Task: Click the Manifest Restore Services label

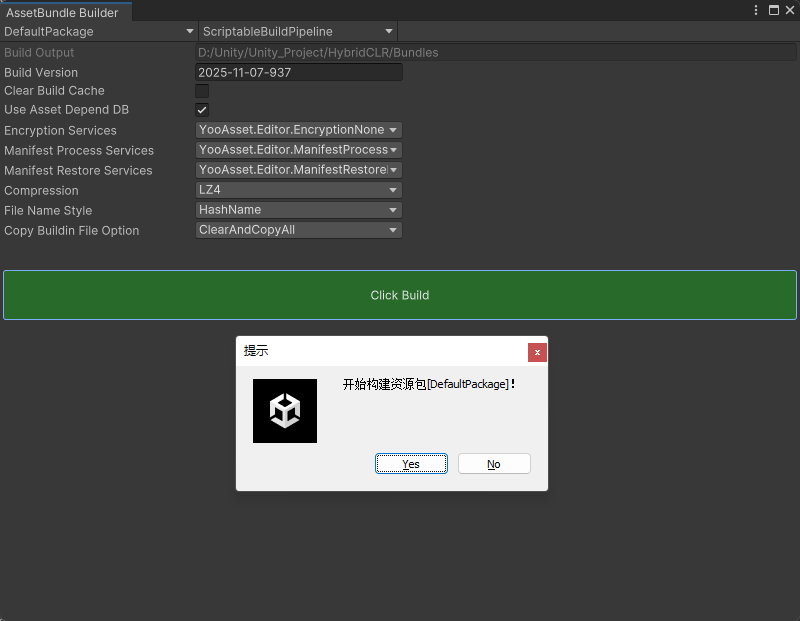Action: point(78,170)
